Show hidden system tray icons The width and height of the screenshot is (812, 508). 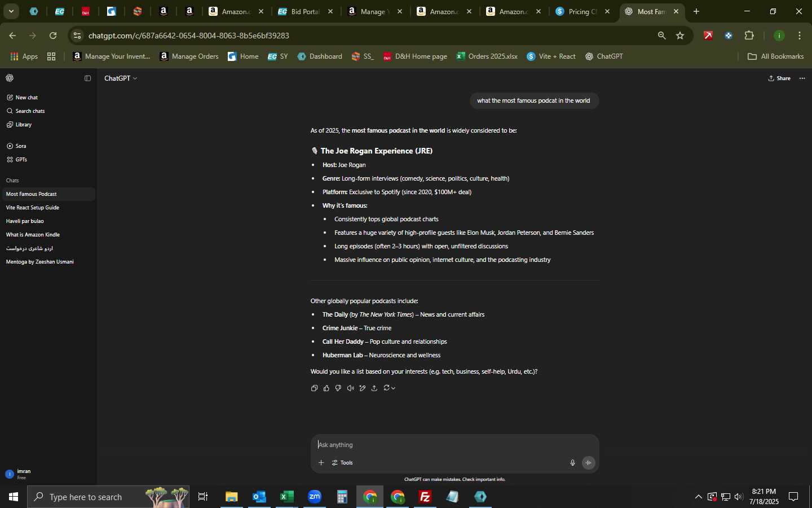699,497
